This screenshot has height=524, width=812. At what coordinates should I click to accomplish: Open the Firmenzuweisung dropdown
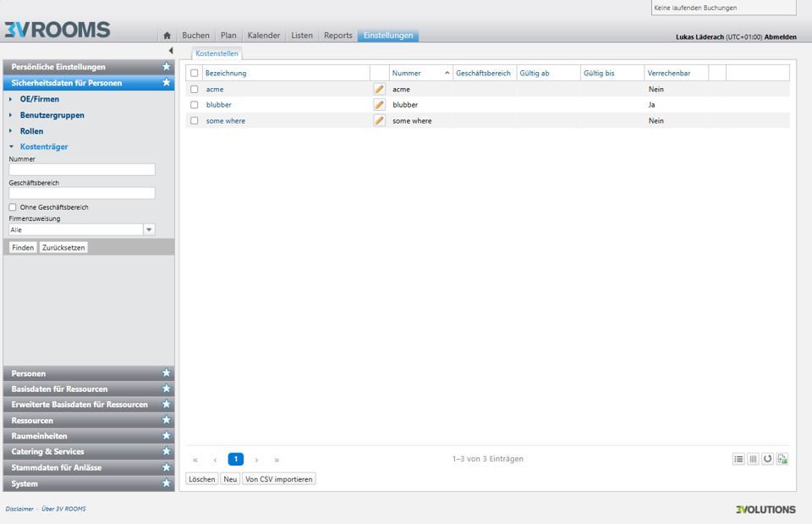click(x=149, y=229)
